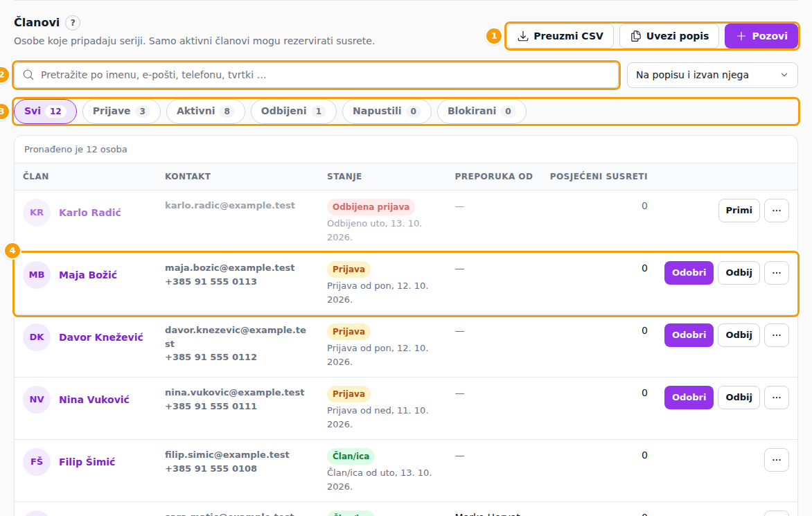
Task: Open Nina Vuković's profile link
Action: click(94, 400)
